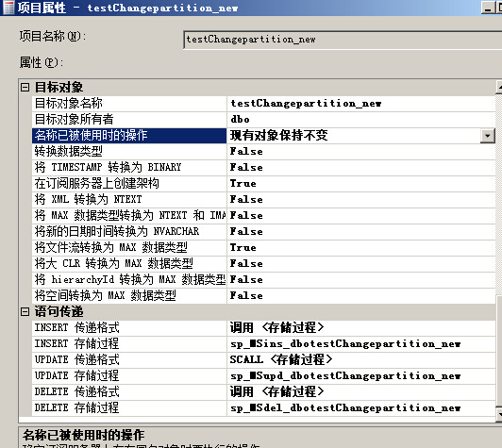
Task: Select the DELETE 传递格式 row
Action: point(264,391)
